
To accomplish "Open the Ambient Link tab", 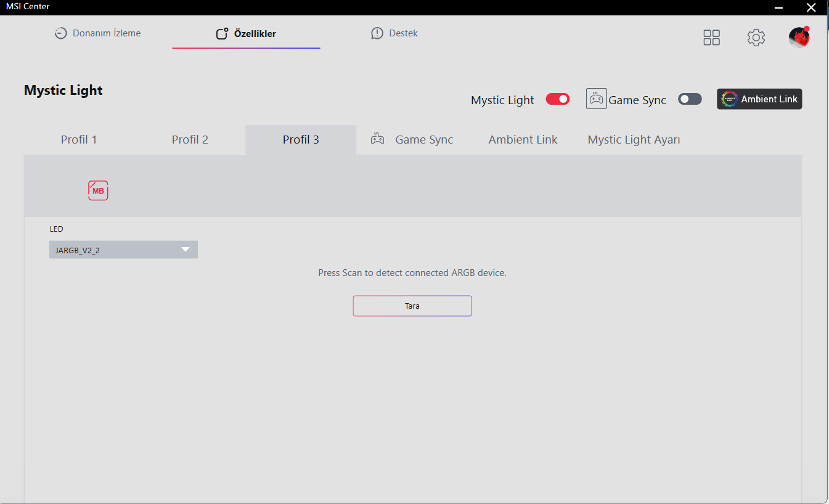I will 523,140.
